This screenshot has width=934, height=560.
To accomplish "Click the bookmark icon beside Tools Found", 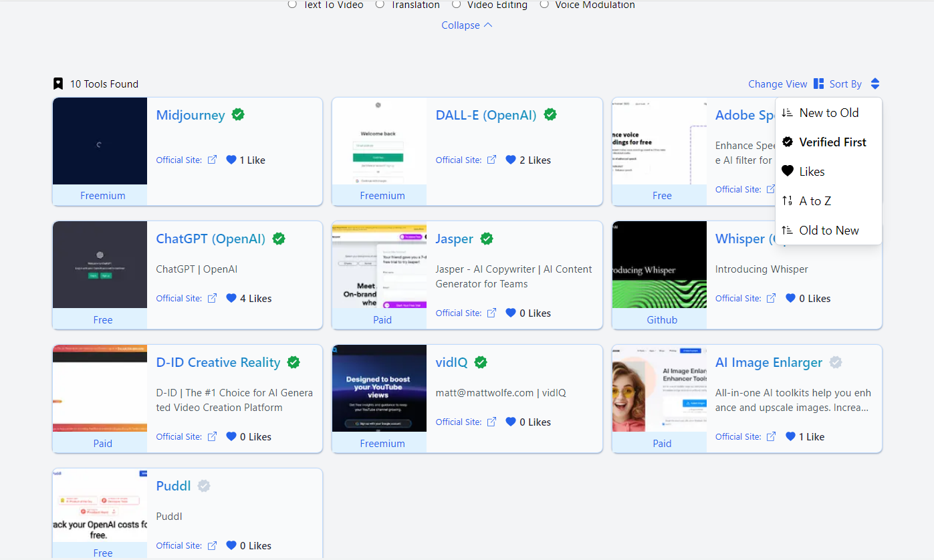I will pos(58,84).
